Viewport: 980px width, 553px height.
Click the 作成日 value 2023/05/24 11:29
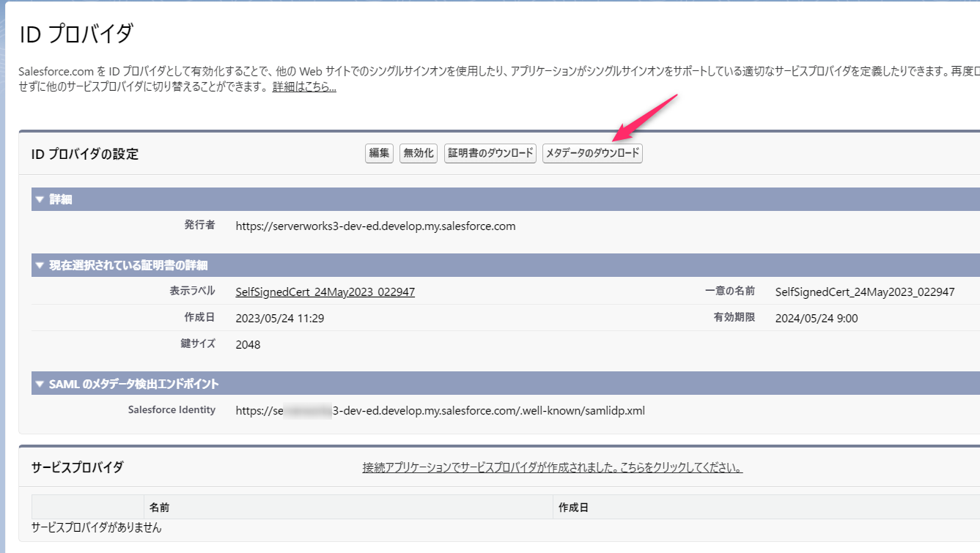280,318
